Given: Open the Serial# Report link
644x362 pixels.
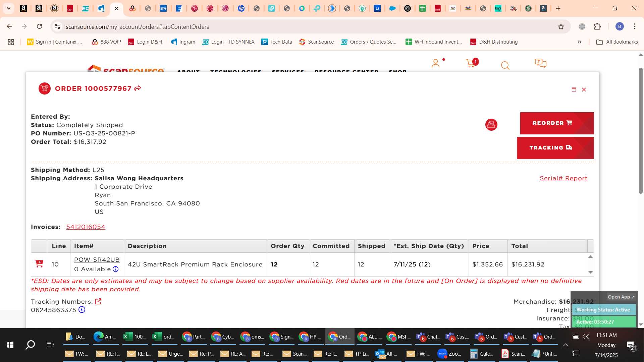Looking at the screenshot, I should [563, 178].
